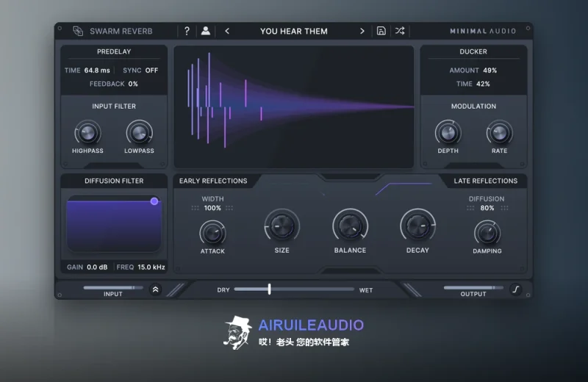This screenshot has width=588, height=382.
Task: Click the DIFFUSION 80% value
Action: (x=487, y=208)
